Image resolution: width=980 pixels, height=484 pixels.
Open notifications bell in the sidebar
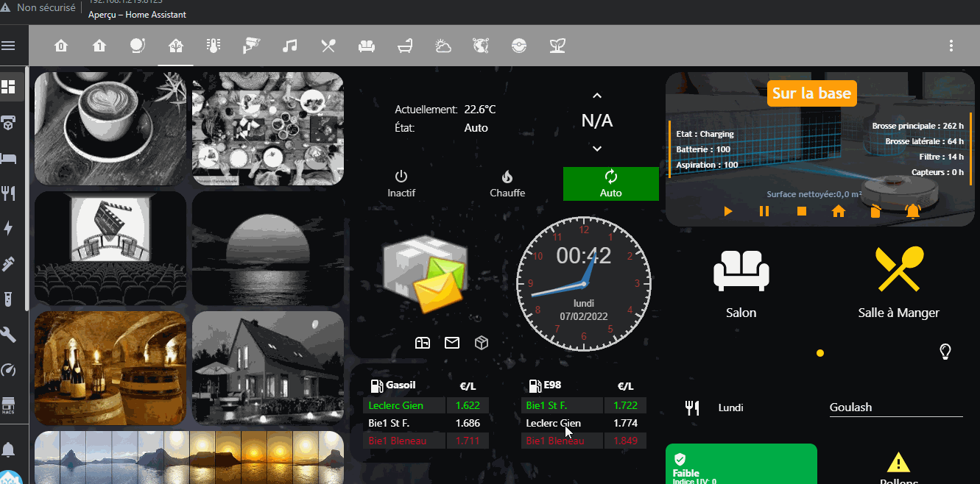pyautogui.click(x=9, y=449)
